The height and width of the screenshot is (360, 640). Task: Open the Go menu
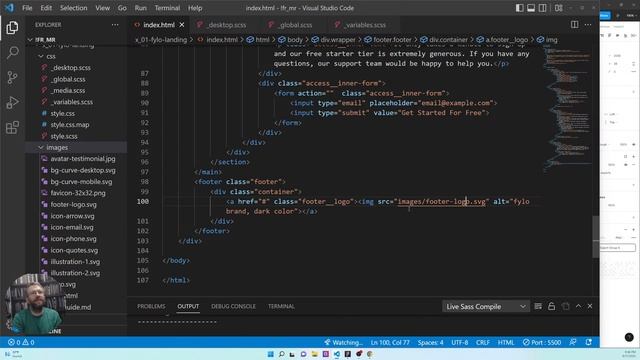122,8
